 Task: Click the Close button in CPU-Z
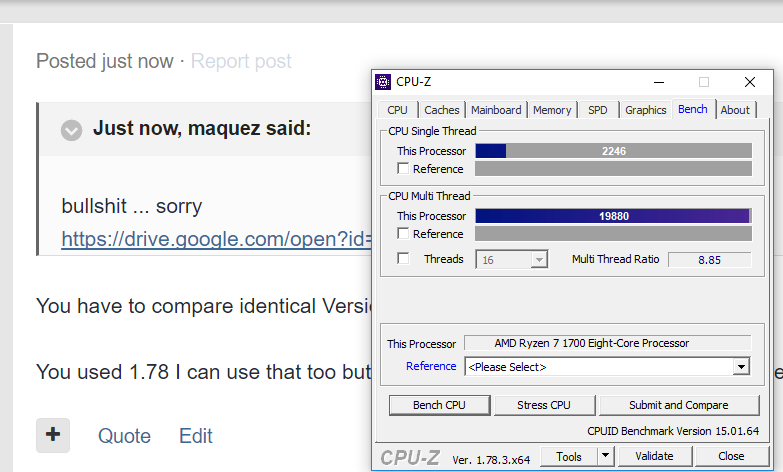[732, 456]
